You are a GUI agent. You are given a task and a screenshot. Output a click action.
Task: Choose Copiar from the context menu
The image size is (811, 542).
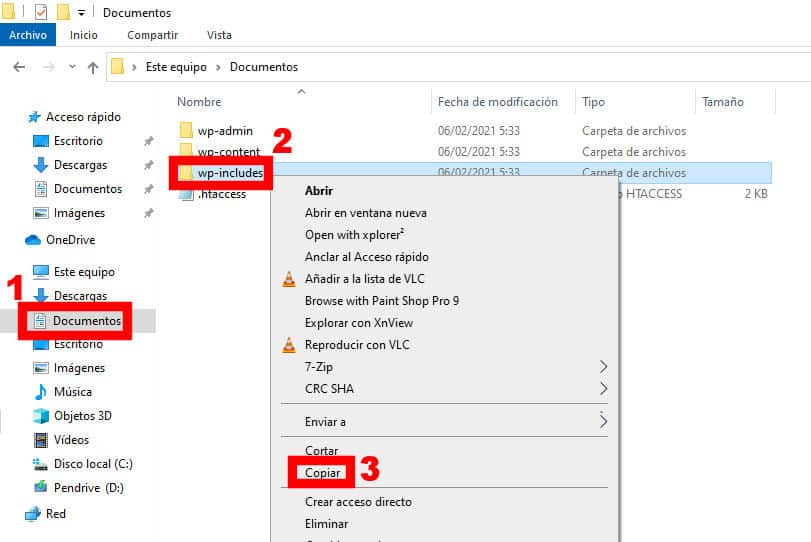[x=323, y=473]
